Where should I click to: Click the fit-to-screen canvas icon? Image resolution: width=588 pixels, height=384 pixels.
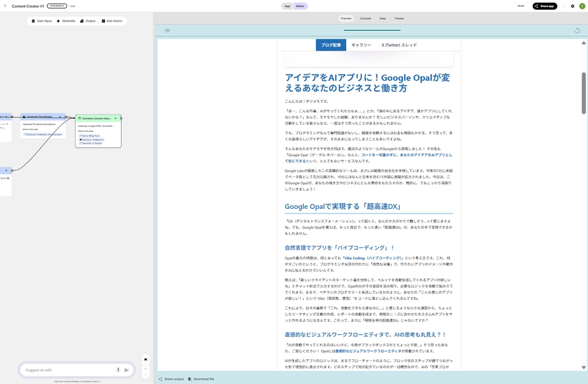click(x=145, y=359)
